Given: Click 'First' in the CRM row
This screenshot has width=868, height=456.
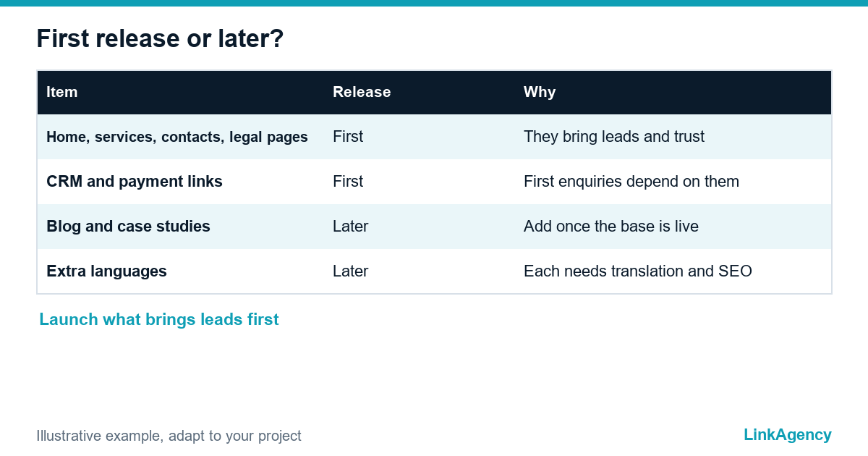Looking at the screenshot, I should pyautogui.click(x=348, y=182).
